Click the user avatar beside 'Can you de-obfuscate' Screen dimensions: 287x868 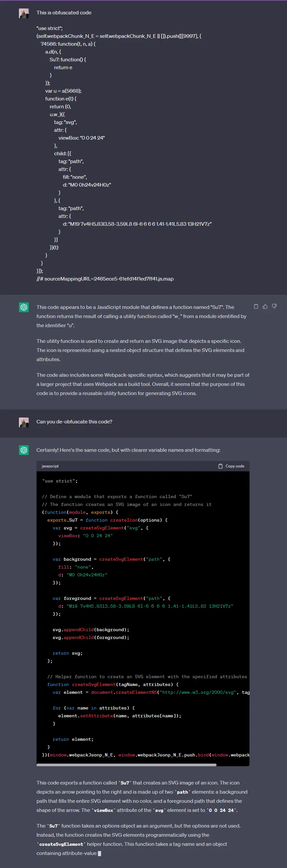24,422
